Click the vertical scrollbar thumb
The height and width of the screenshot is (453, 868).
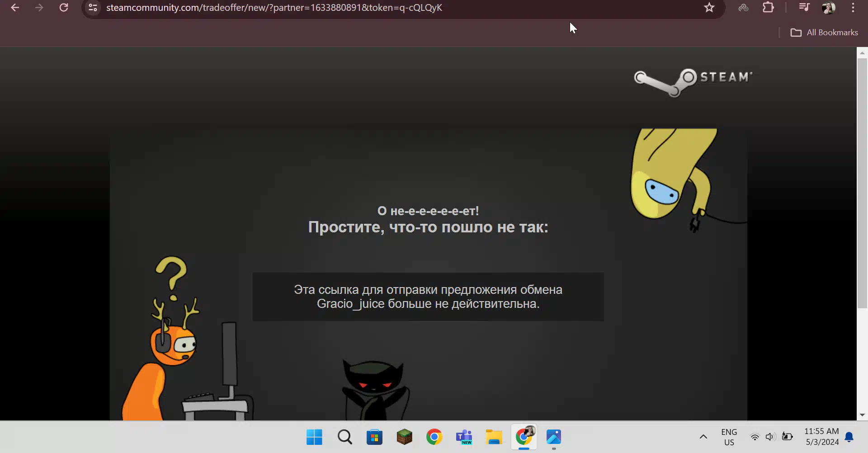tap(862, 183)
